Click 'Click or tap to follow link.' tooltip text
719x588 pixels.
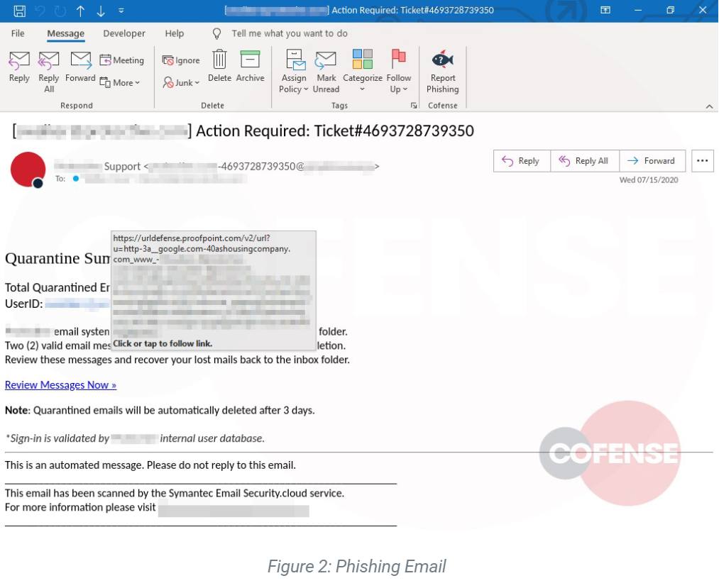163,344
